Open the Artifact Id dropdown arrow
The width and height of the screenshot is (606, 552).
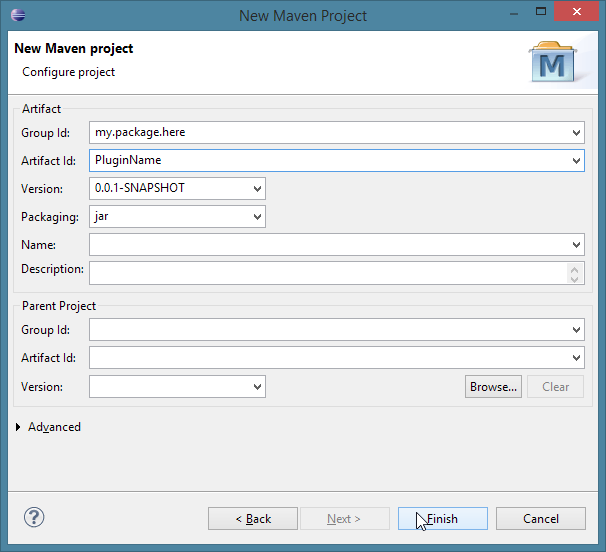point(577,160)
